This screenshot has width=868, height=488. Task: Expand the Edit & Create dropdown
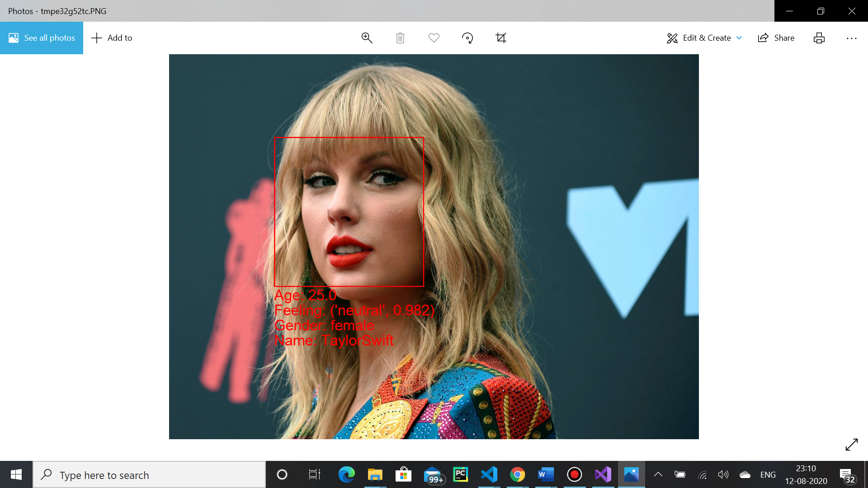tap(704, 38)
